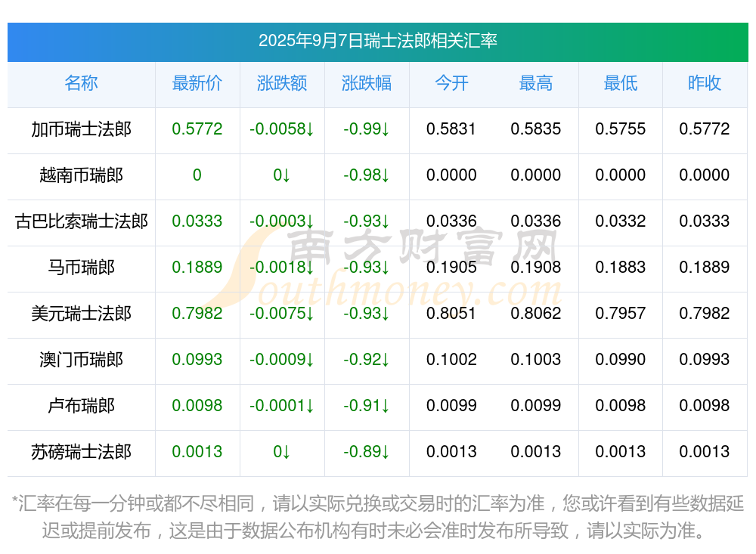Select the 美元瑞士法郎 latest price 0.7982
This screenshot has width=756, height=554.
(x=197, y=314)
